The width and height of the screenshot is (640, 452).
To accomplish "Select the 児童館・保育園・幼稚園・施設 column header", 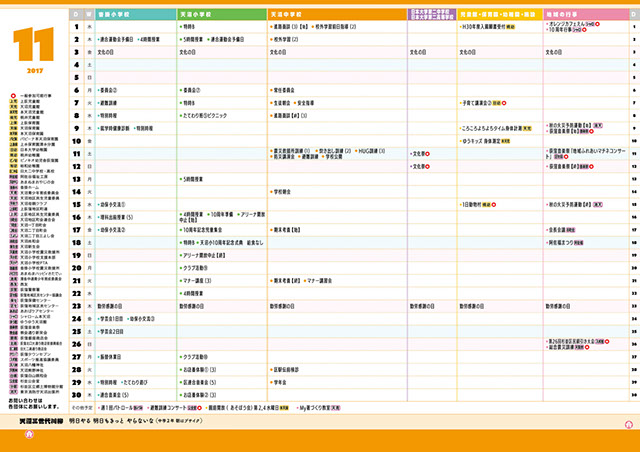I will 500,14.
